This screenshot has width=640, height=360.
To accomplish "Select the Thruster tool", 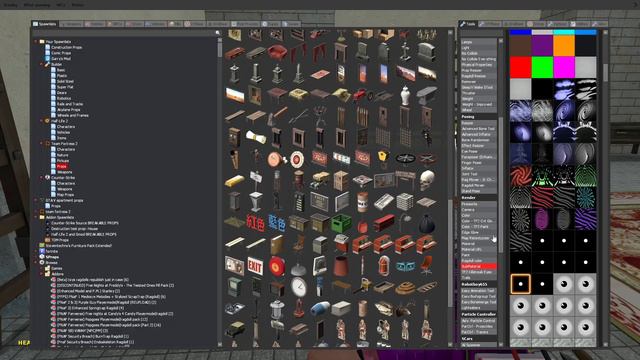I will [478, 93].
